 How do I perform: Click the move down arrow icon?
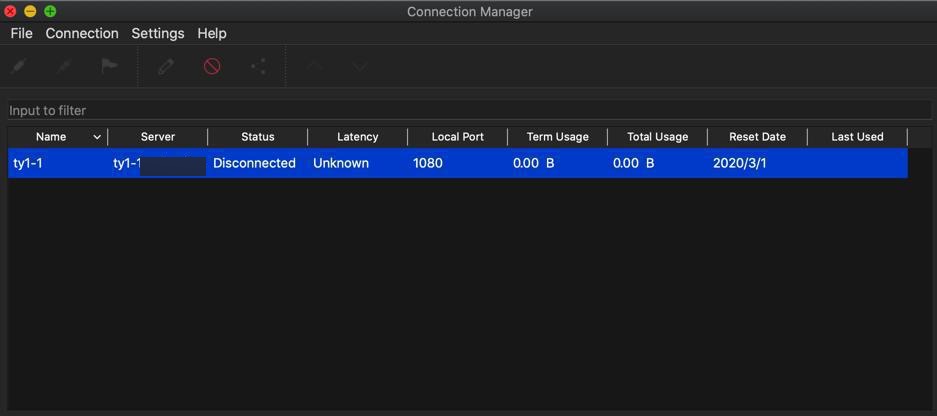click(360, 66)
